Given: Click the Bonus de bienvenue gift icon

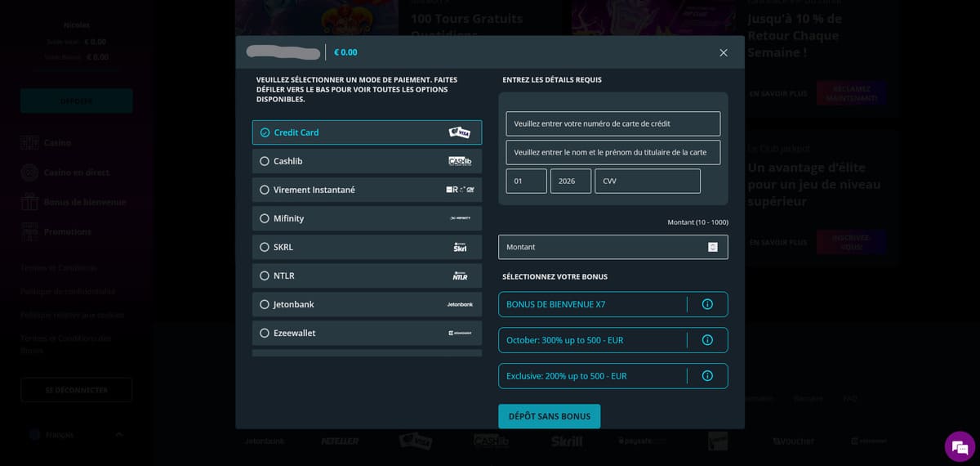Looking at the screenshot, I should [29, 202].
